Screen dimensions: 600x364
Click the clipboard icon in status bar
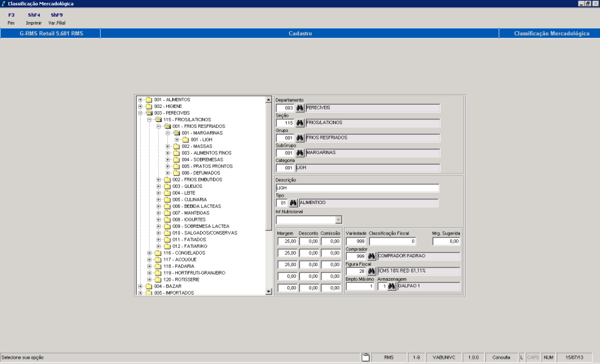(366, 357)
